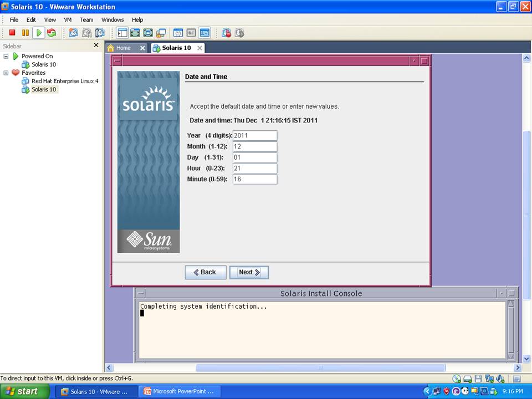Click the Summary view toolbar icon
This screenshot has width=532, height=399.
tap(178, 33)
